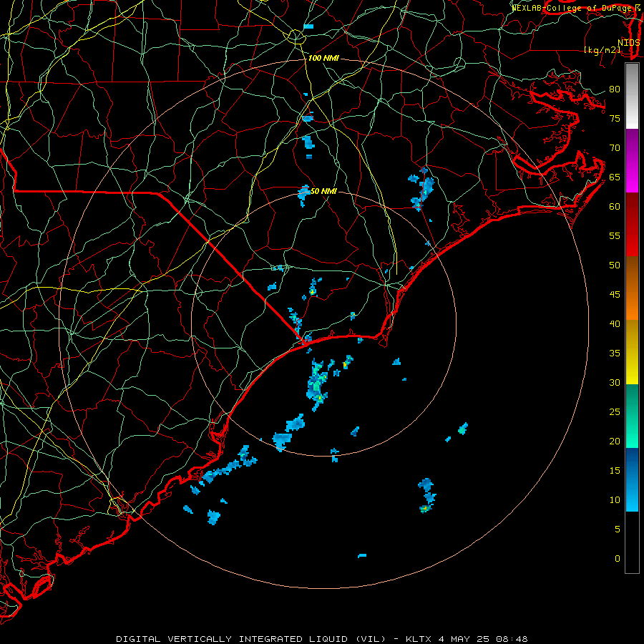Click the scale value "60"
This screenshot has height=644, width=644.
pyautogui.click(x=615, y=207)
